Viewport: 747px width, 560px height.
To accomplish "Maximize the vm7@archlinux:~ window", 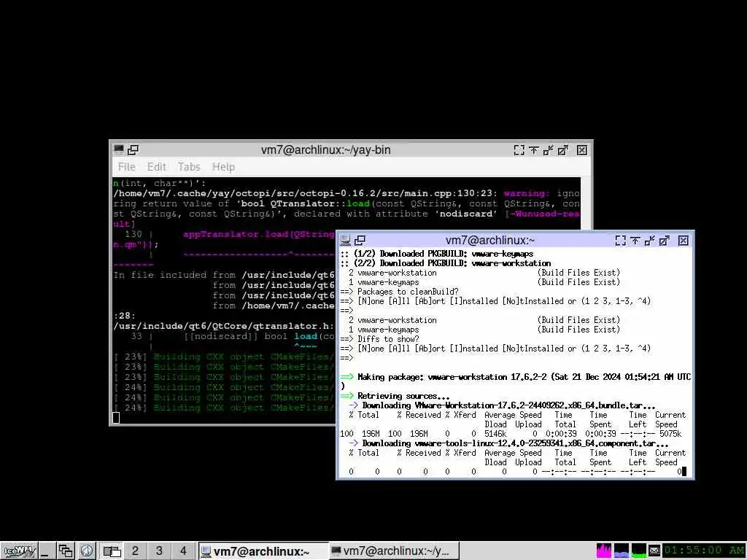I will coord(665,241).
